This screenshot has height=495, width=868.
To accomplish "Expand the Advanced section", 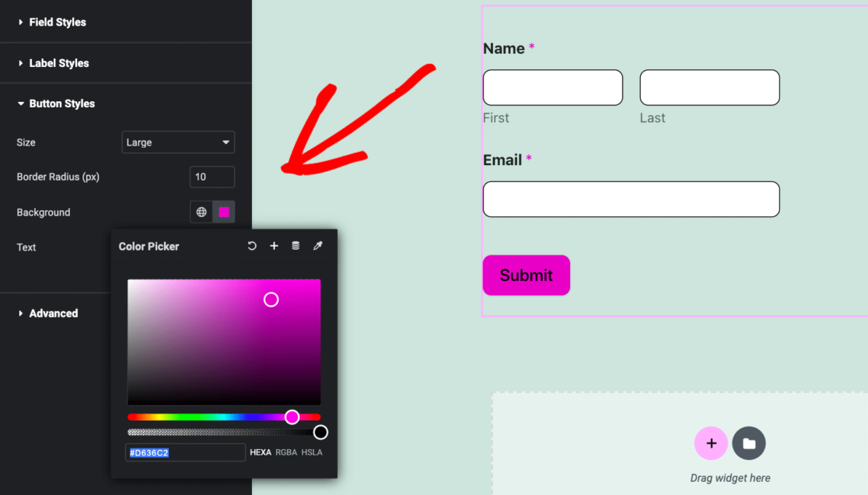I will point(55,314).
